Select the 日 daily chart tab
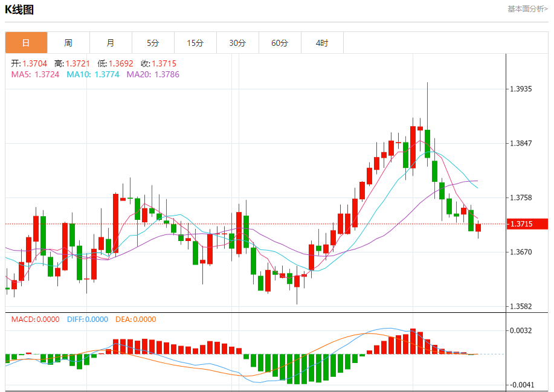The image size is (554, 392). coord(26,43)
